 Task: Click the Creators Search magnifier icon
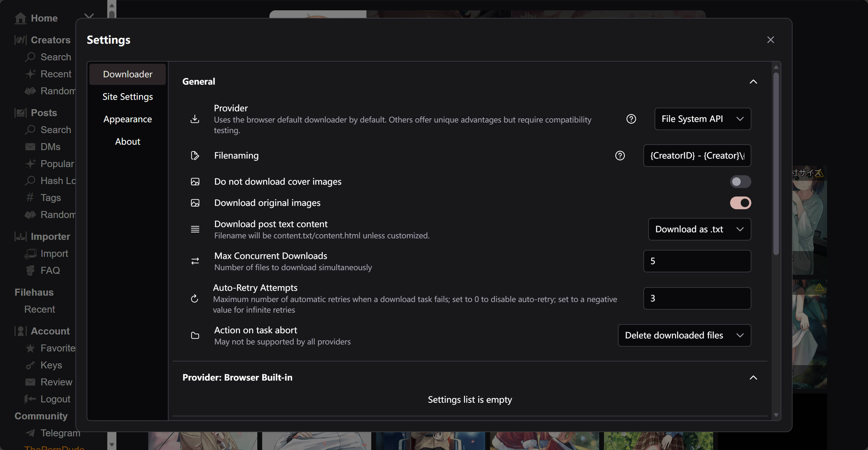(x=30, y=57)
